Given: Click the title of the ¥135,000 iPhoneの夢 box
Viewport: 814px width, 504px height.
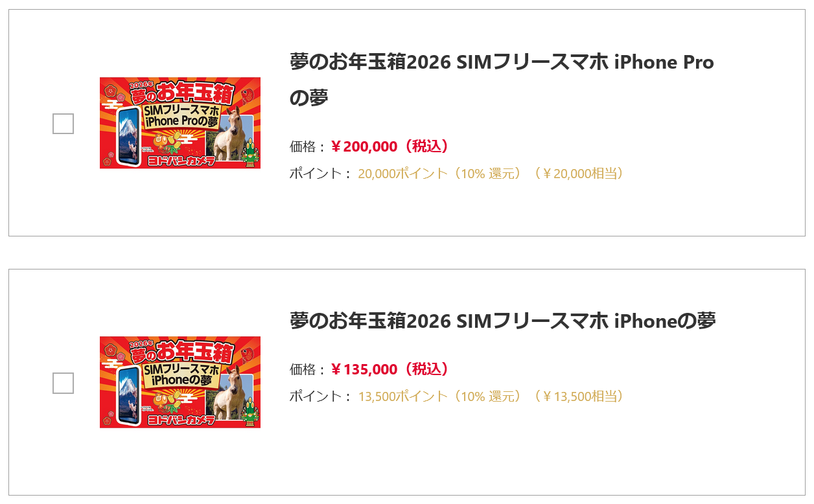Looking at the screenshot, I should click(x=502, y=321).
